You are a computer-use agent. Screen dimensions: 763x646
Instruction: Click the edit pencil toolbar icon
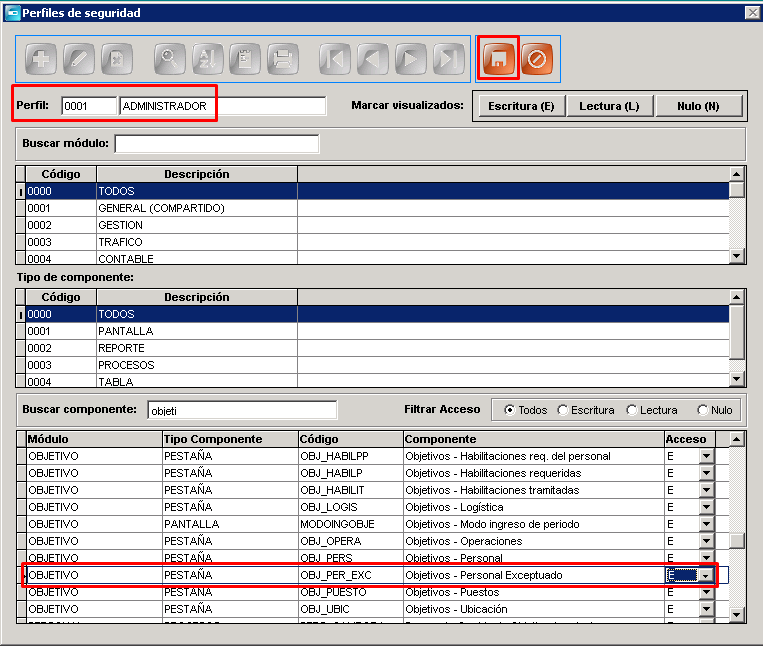79,59
